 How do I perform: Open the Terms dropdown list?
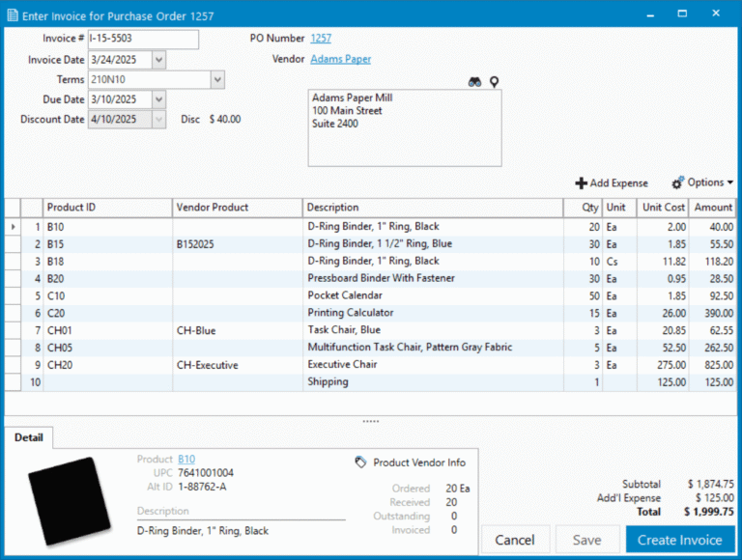point(217,79)
